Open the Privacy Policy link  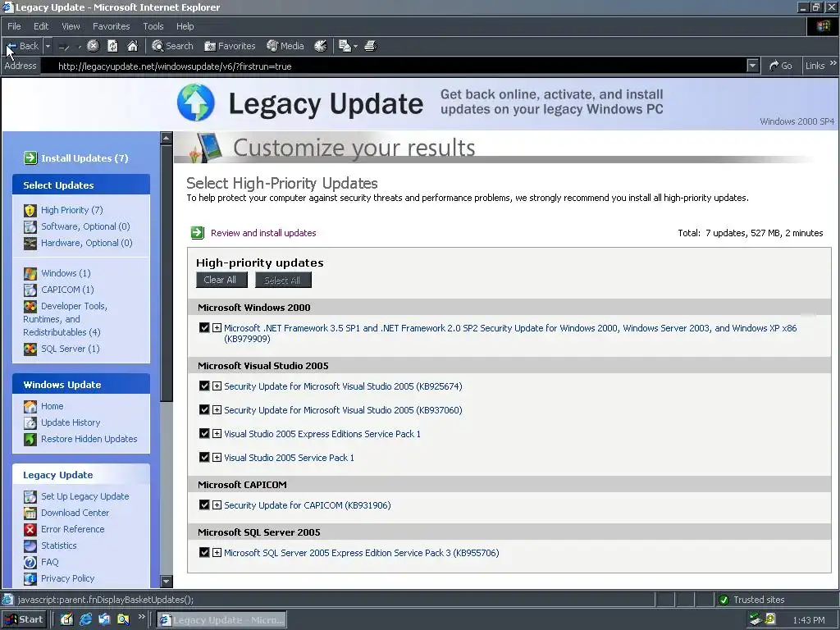(67, 578)
